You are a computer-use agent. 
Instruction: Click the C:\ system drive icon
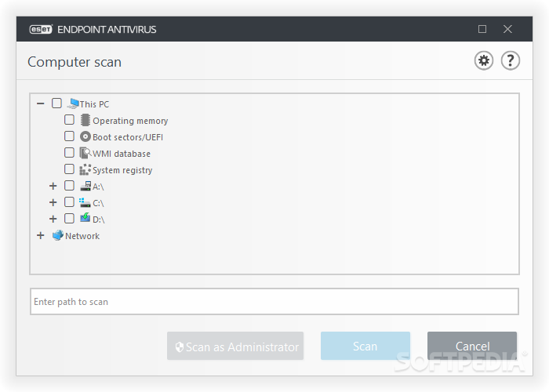[85, 202]
